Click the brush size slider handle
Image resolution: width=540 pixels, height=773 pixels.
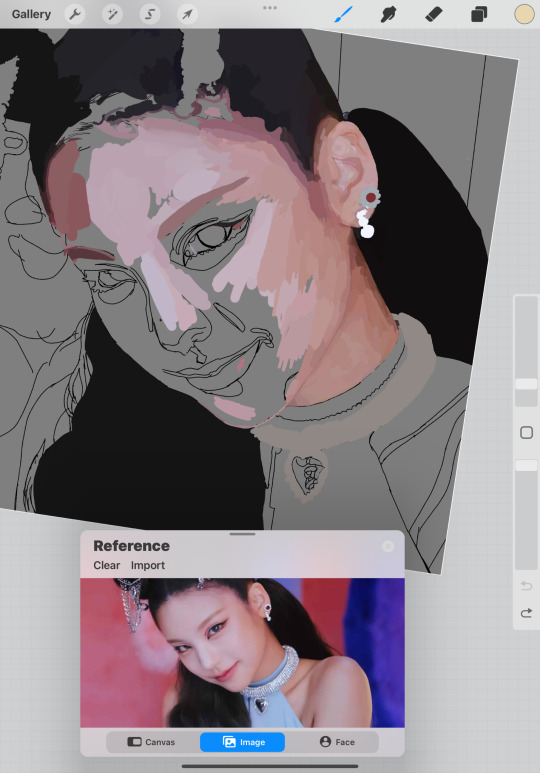coord(526,384)
